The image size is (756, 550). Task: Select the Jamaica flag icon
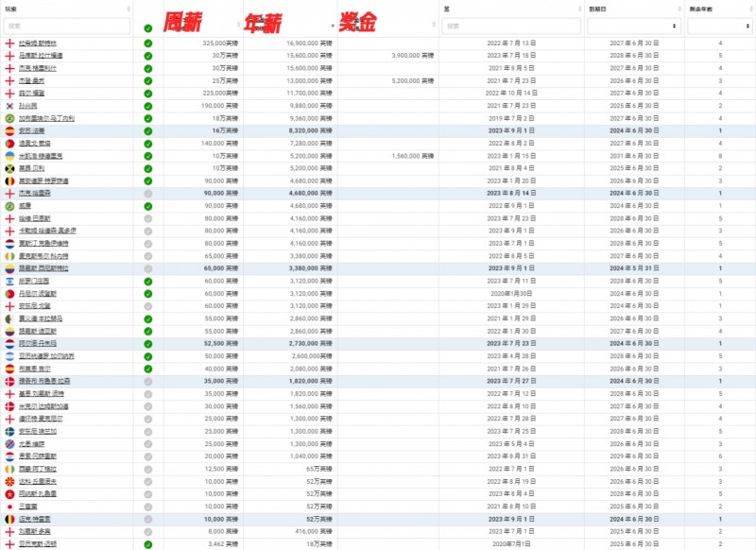(x=9, y=169)
